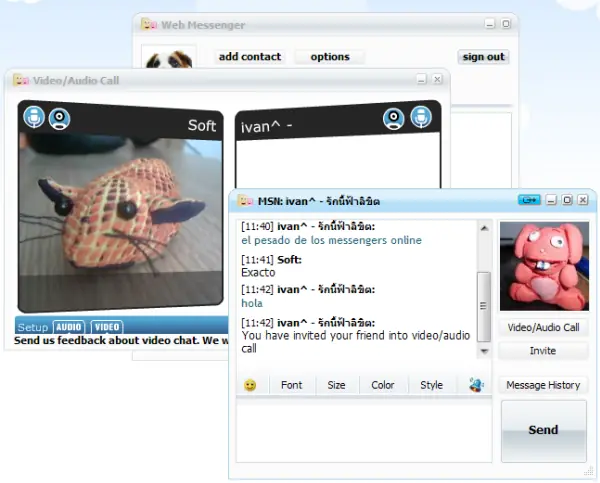
Task: Click the Video/Audio Call button in chat window
Action: pos(543,327)
